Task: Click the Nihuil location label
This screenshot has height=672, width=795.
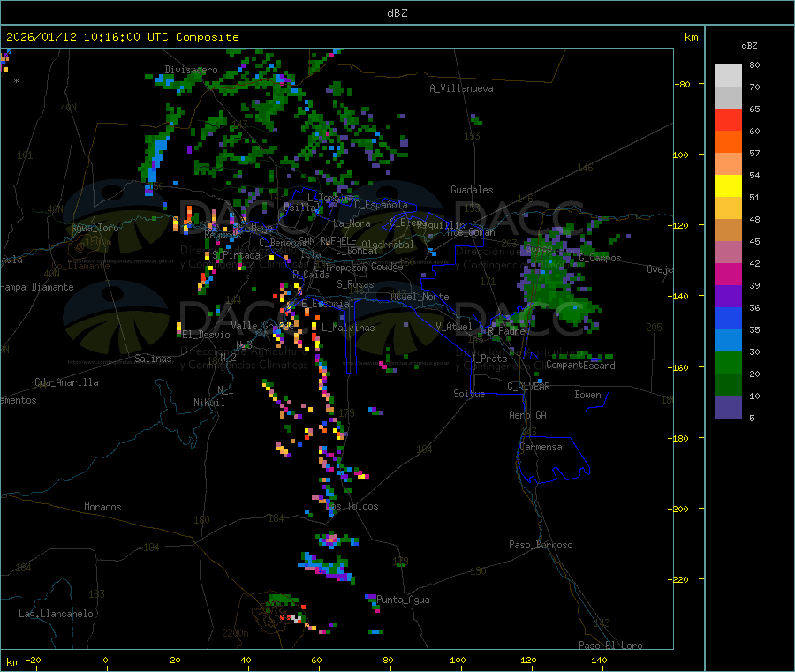Action: [x=209, y=403]
